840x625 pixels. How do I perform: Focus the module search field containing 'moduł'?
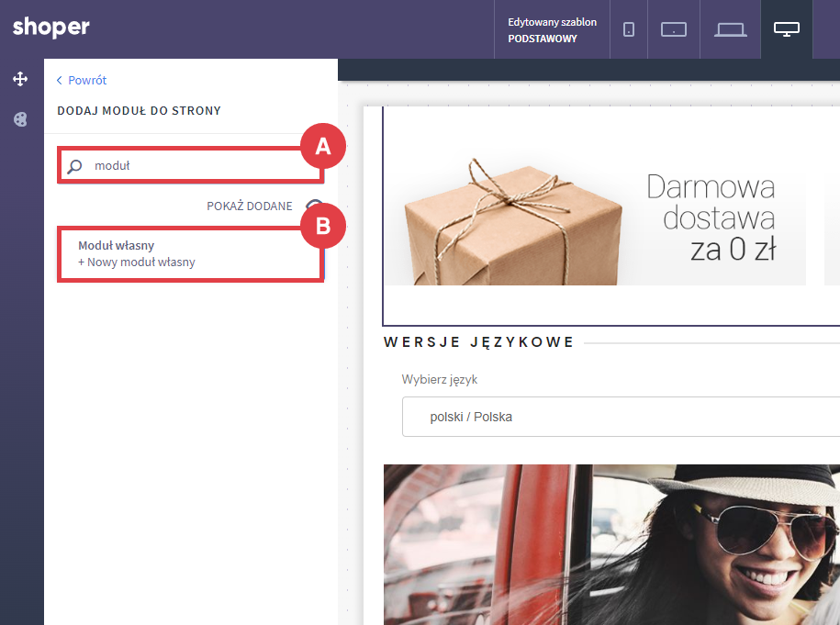point(193,166)
